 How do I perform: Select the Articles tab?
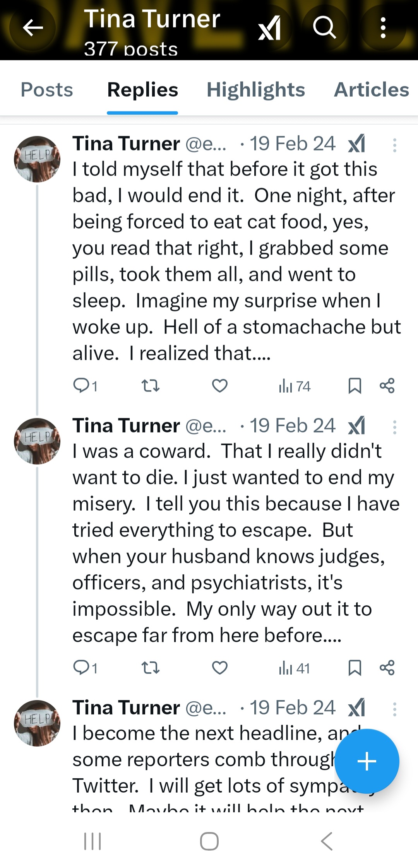371,90
